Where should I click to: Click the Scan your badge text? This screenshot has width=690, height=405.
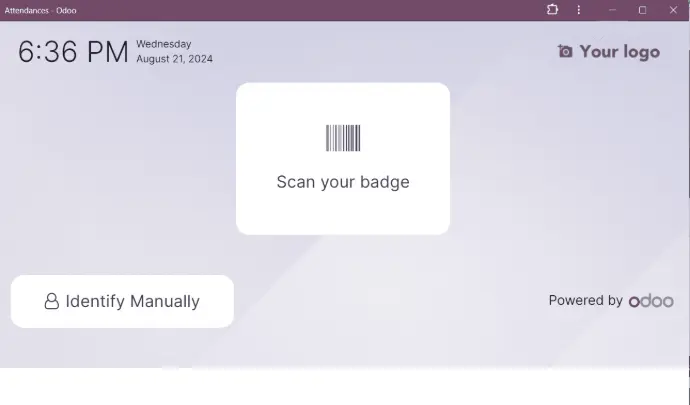343,182
